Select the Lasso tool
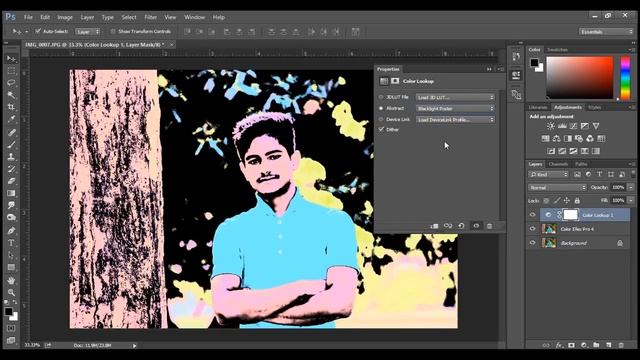 pos(11,83)
